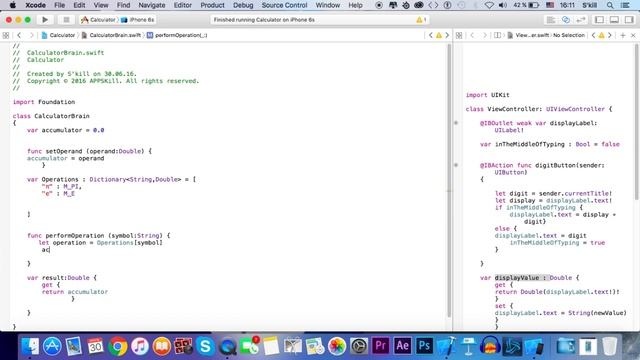Click the displayLabel outlet connection circle
The width and height of the screenshot is (640, 360).
(456, 123)
